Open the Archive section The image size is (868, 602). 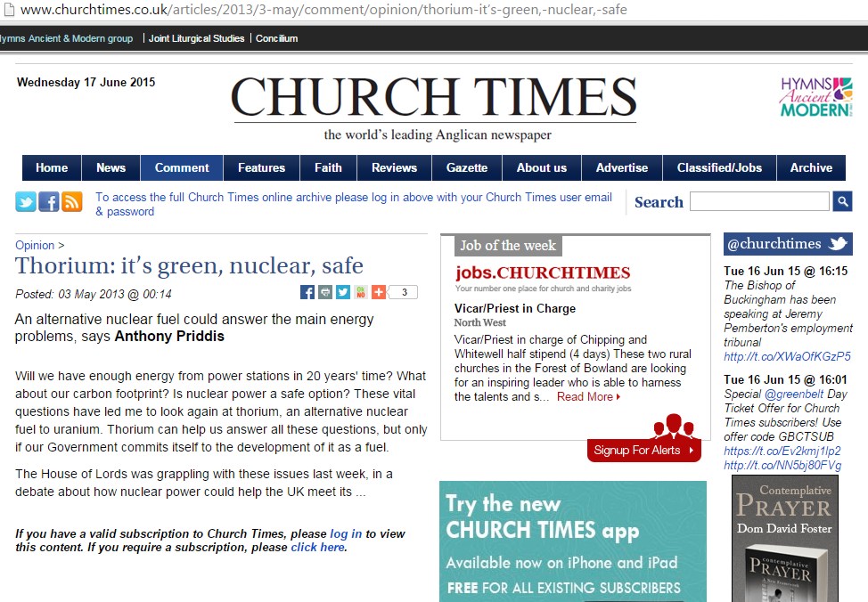point(811,167)
